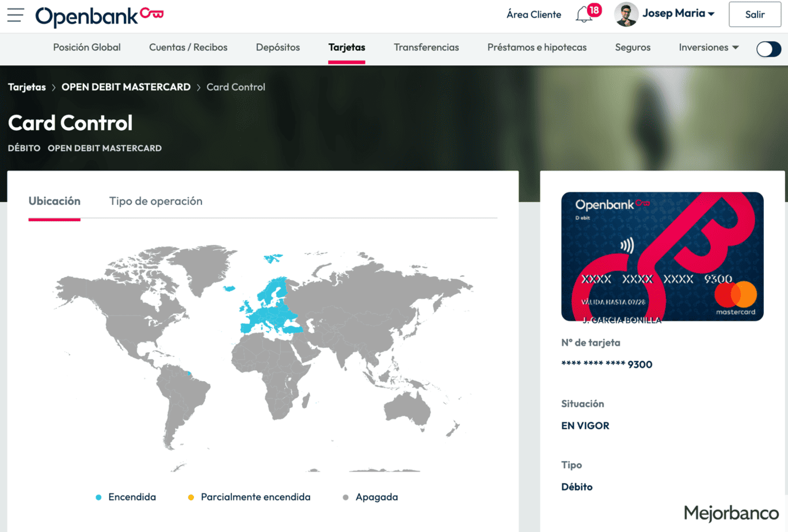Click Card Control breadcrumb text
The width and height of the screenshot is (788, 532).
[x=236, y=87]
